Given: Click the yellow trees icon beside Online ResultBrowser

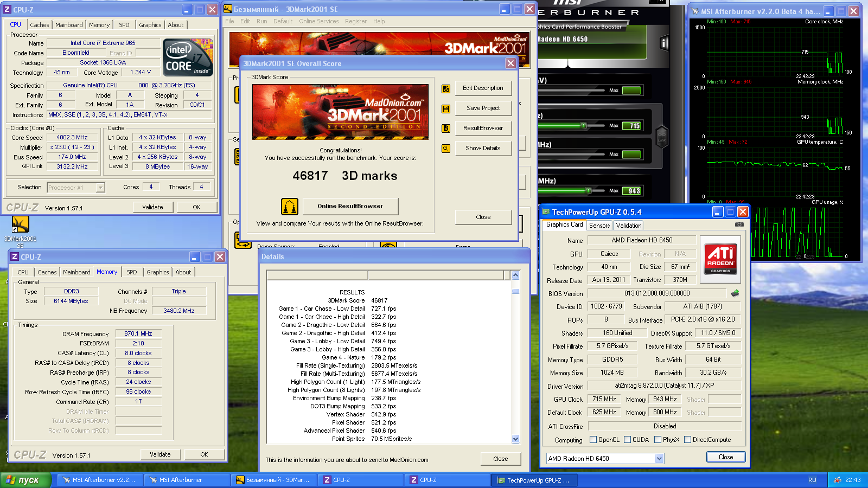Looking at the screenshot, I should click(x=290, y=207).
